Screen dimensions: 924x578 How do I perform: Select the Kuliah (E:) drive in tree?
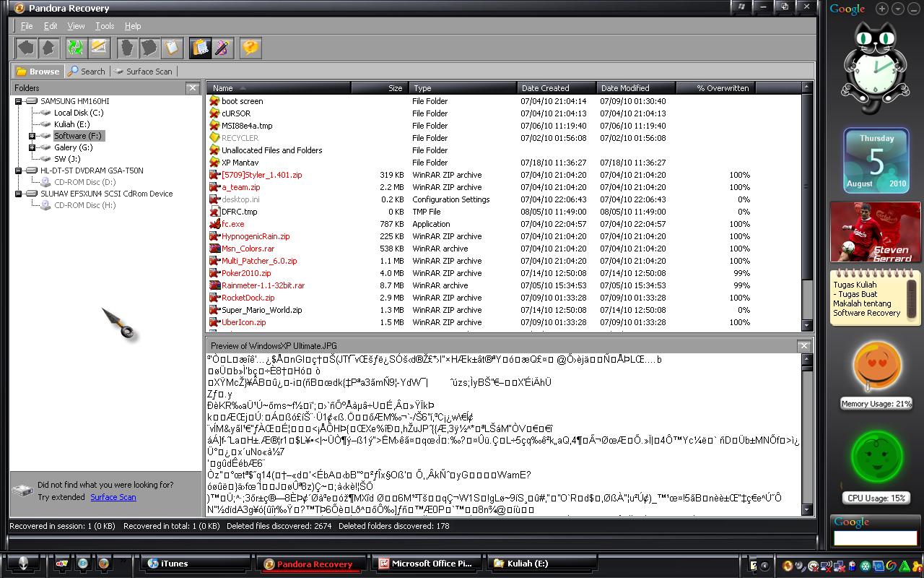[71, 124]
